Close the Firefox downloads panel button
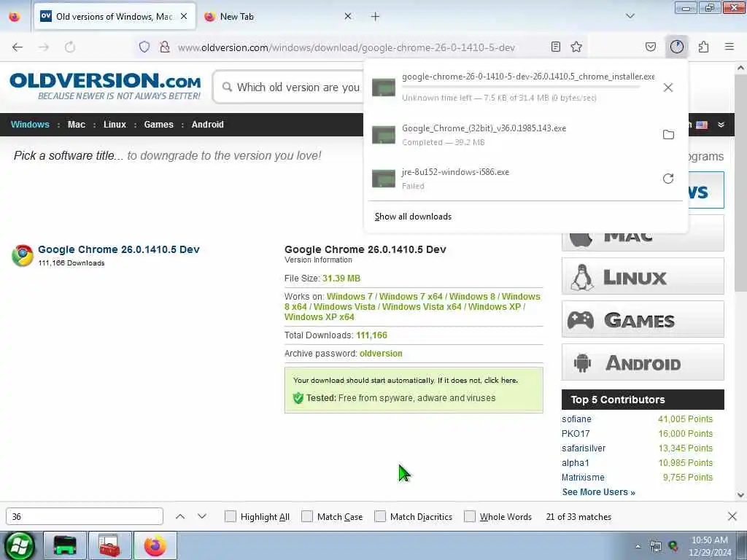Image resolution: width=747 pixels, height=560 pixels. coord(677,47)
